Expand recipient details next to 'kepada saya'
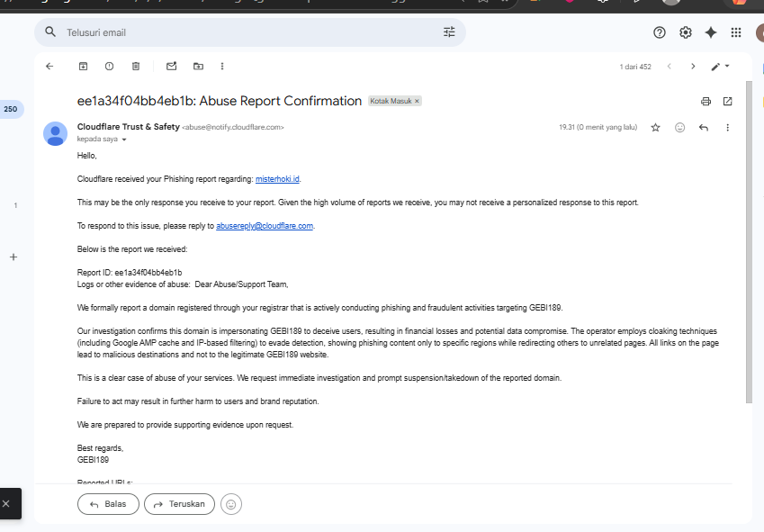 tap(124, 140)
